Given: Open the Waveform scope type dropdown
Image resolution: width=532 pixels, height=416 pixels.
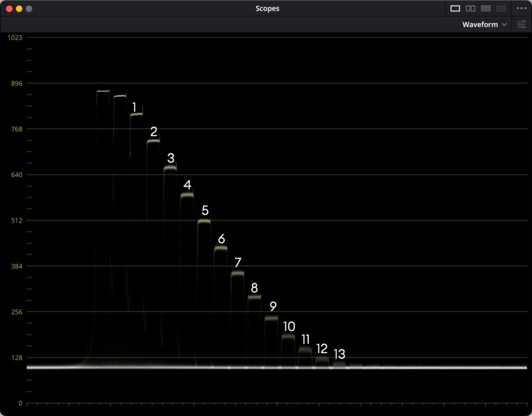Looking at the screenshot, I should [x=484, y=24].
